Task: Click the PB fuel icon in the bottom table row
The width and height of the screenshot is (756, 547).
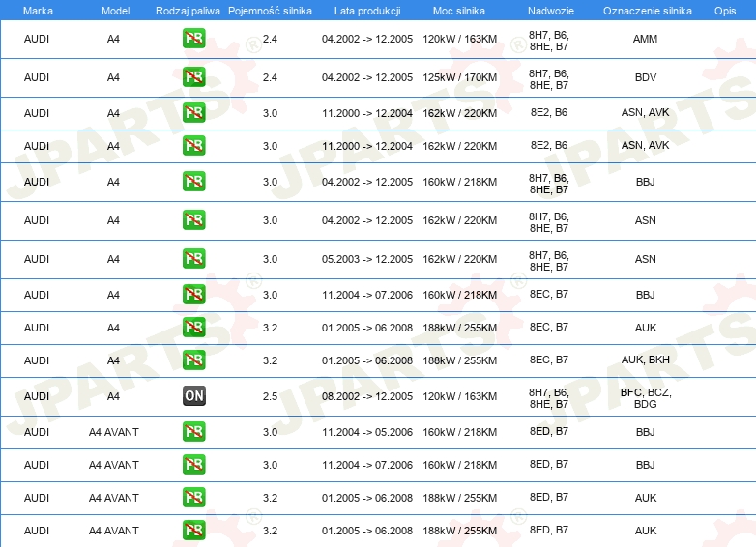Action: point(193,531)
